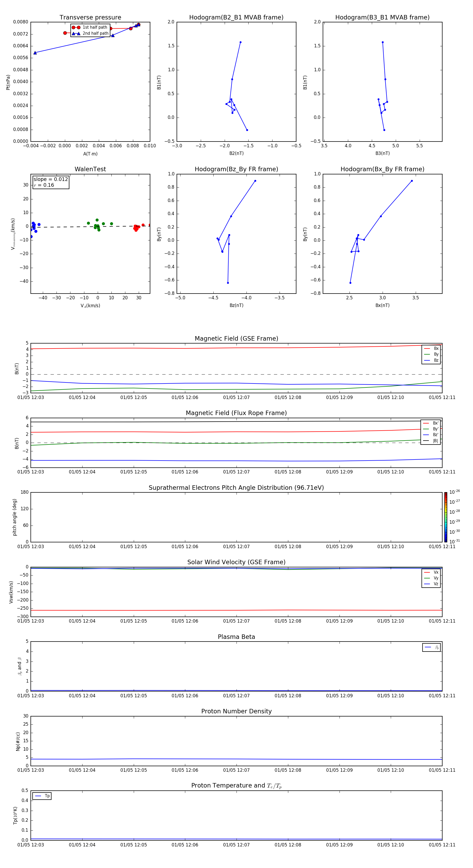Click the Hodogram(B2_B1 MVAB frame) title

tap(236, 18)
